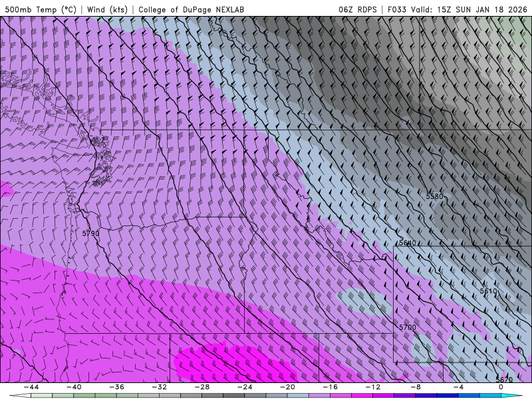The image size is (532, 399).
Task: Click the -12 colorbar scale value
Action: pyautogui.click(x=373, y=387)
